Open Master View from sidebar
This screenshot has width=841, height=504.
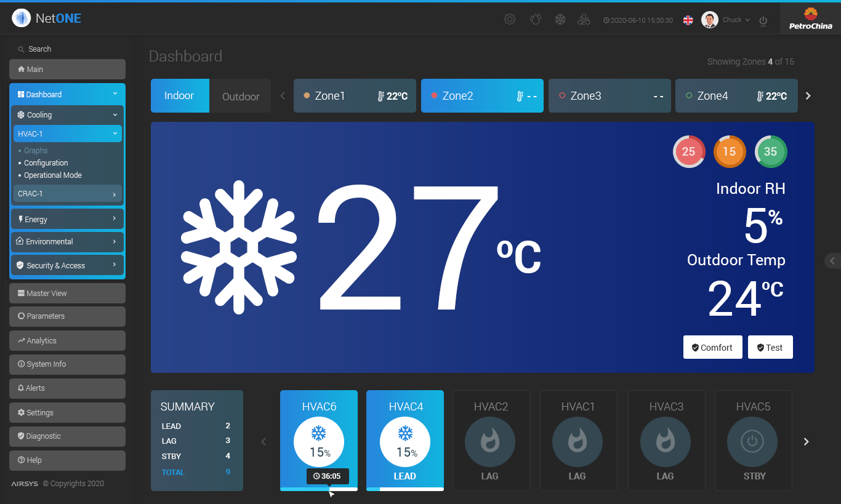[67, 294]
